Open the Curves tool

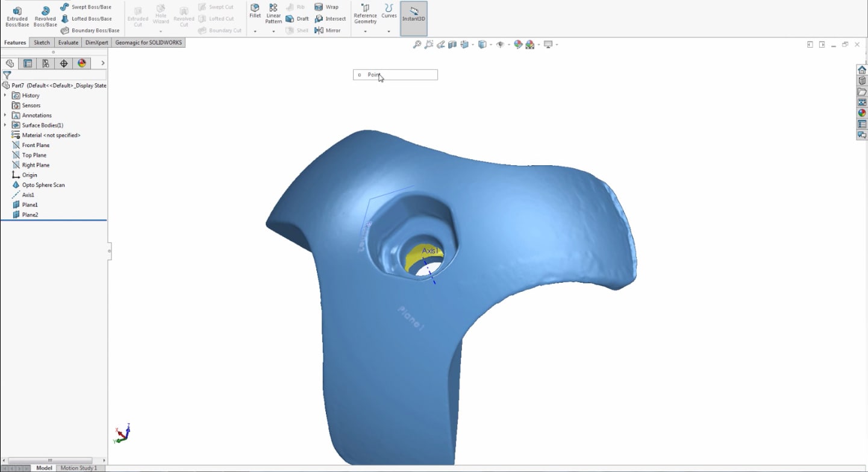[x=389, y=11]
